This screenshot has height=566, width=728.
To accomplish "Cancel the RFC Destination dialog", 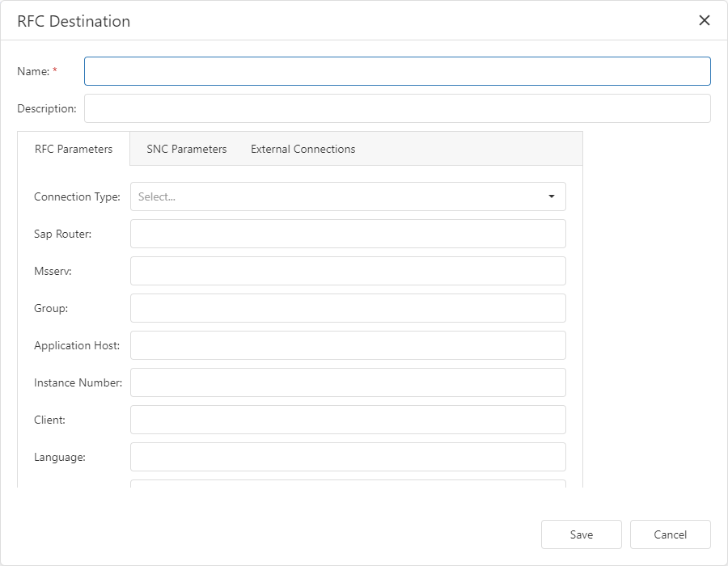I will coord(671,534).
